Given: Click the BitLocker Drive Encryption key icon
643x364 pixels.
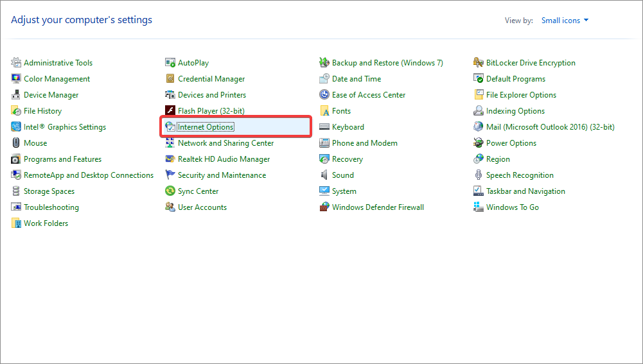Looking at the screenshot, I should (x=479, y=62).
